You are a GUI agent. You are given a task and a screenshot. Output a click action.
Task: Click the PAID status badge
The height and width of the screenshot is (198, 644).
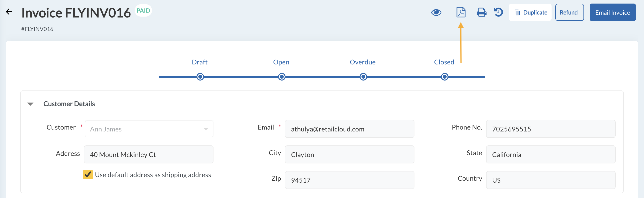click(143, 10)
